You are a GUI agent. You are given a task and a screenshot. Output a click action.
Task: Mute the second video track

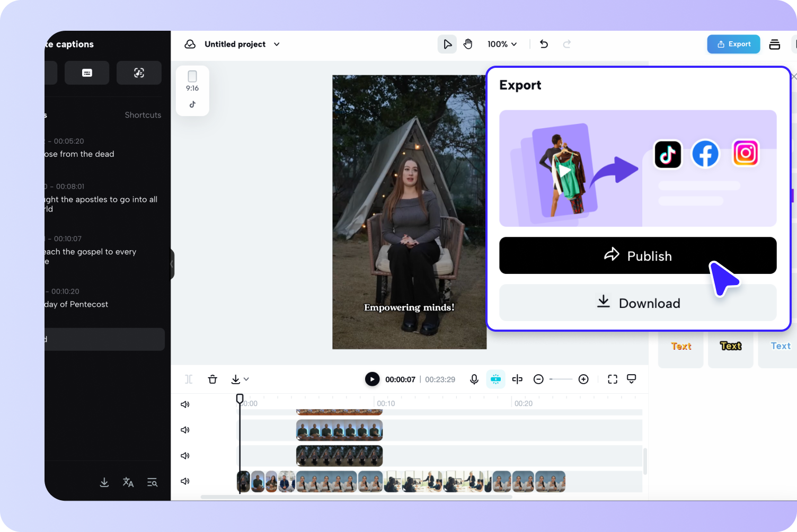click(184, 430)
